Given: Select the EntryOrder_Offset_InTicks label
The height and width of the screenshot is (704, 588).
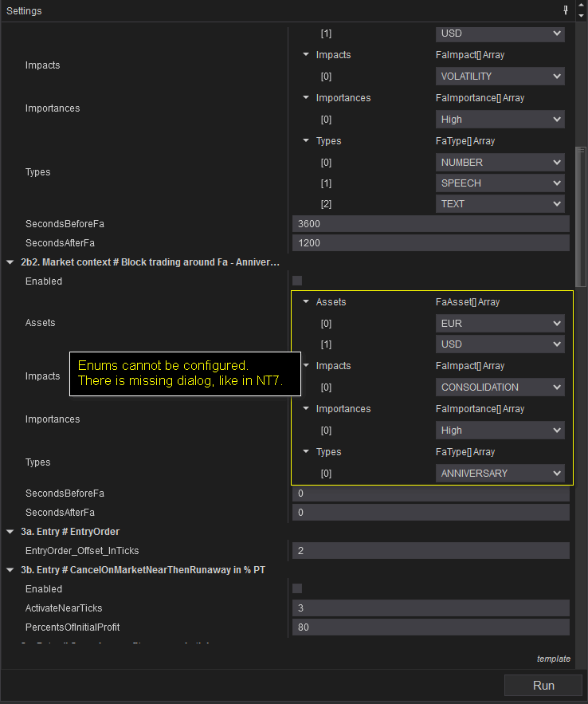Looking at the screenshot, I should coord(82,550).
